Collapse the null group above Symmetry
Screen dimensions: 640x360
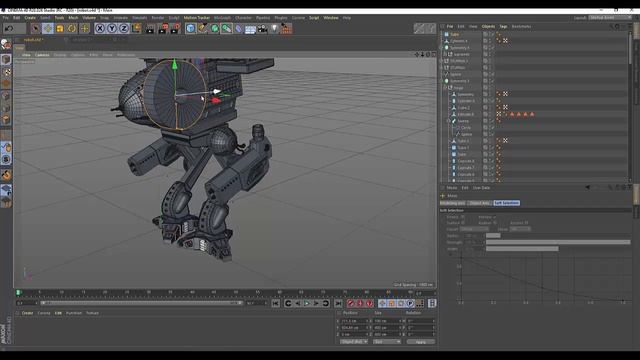click(x=445, y=88)
